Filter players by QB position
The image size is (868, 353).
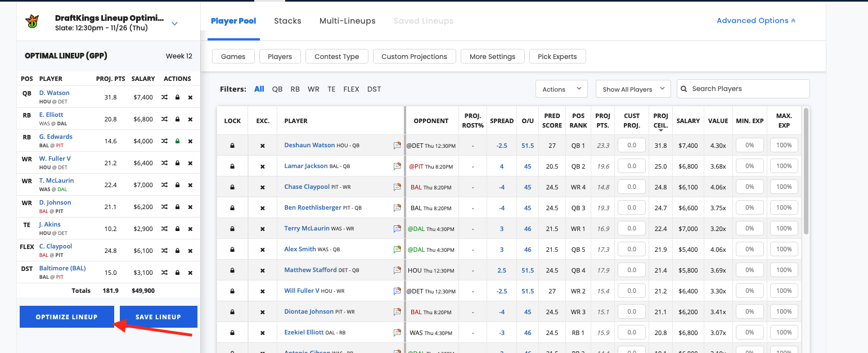click(x=277, y=89)
